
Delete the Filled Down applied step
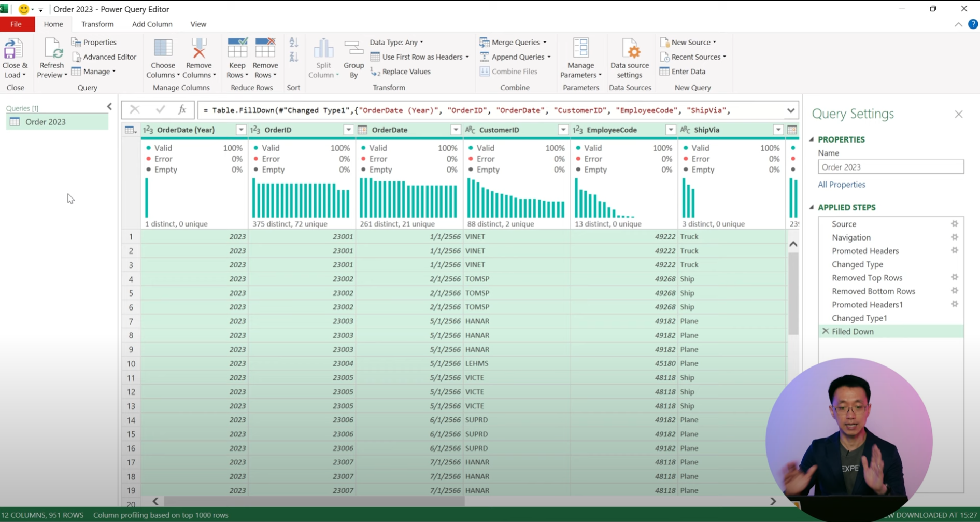(826, 331)
